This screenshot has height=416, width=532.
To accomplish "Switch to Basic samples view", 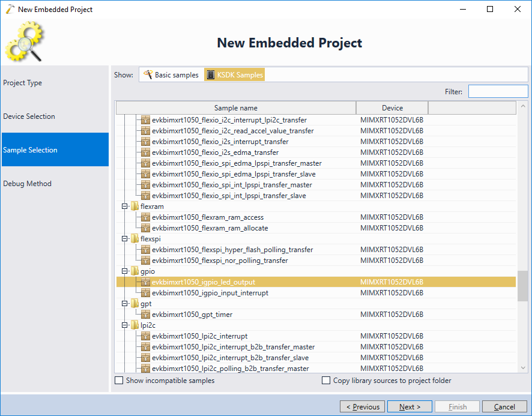I will pos(171,74).
